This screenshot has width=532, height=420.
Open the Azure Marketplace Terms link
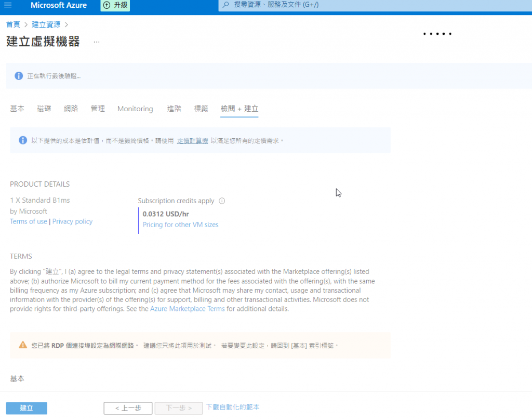[x=187, y=309]
